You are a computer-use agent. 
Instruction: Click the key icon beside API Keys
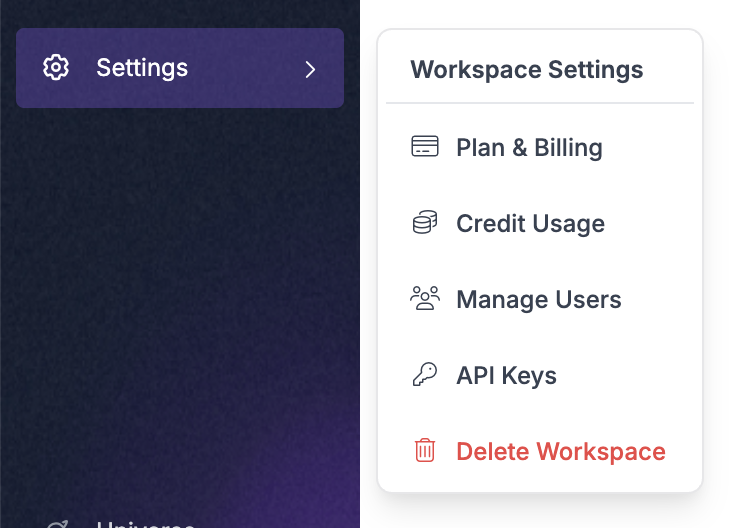click(425, 375)
